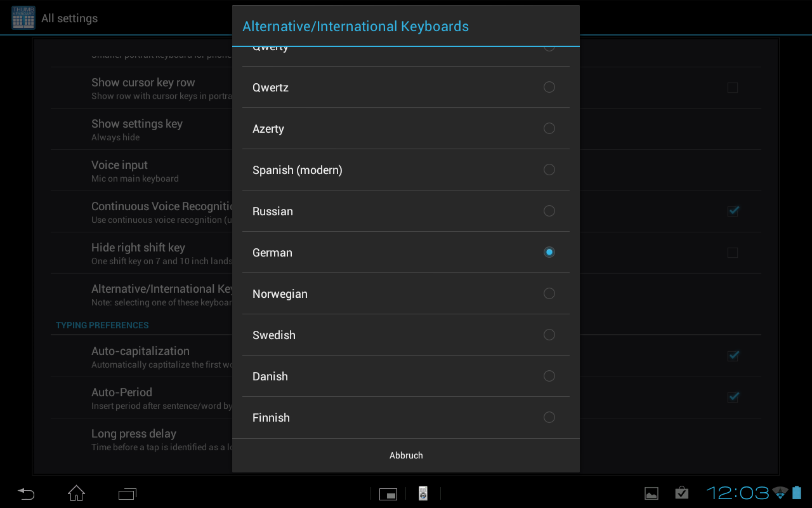This screenshot has width=812, height=508.
Task: Open the gallery image notification
Action: (651, 492)
